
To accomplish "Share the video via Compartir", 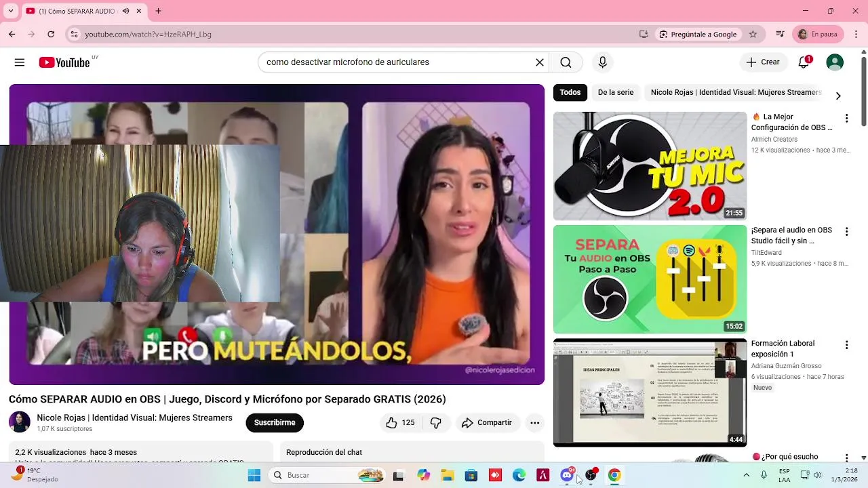I will (487, 422).
